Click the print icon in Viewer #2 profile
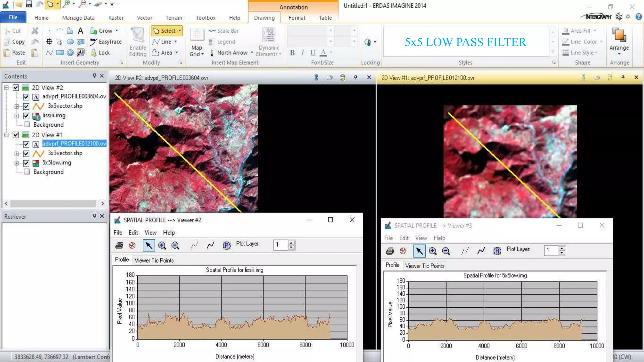This screenshot has width=644, height=362. click(x=119, y=245)
